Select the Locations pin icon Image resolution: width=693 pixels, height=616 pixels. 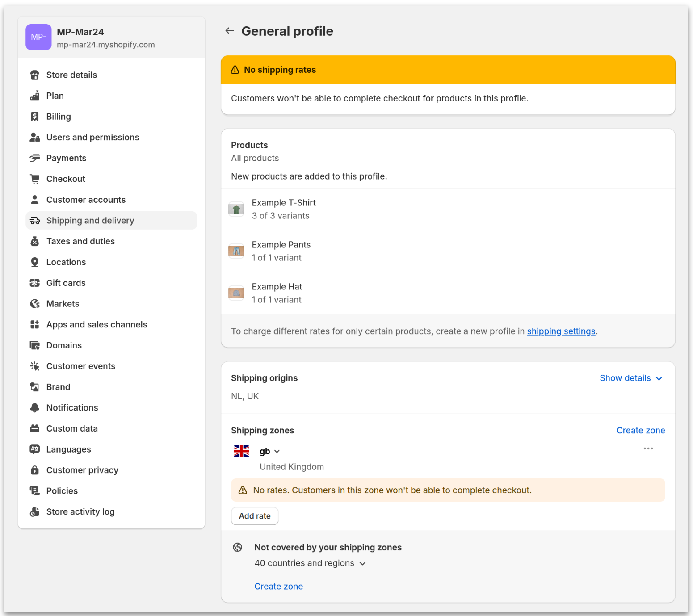[x=35, y=262]
